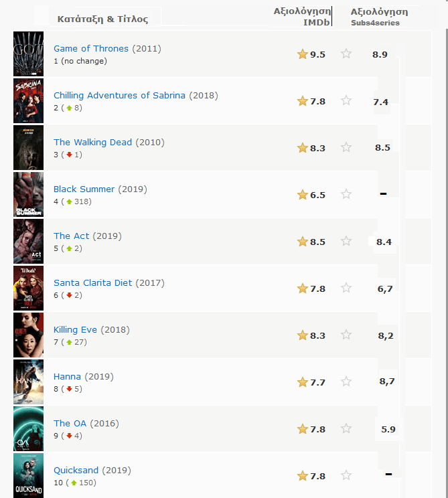Rate Game of Thrones with empty star
The width and height of the screenshot is (448, 498).
coord(346,54)
